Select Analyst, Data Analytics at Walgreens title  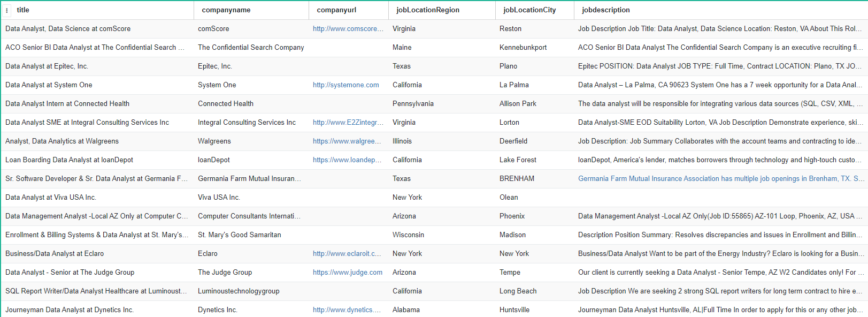pos(62,141)
